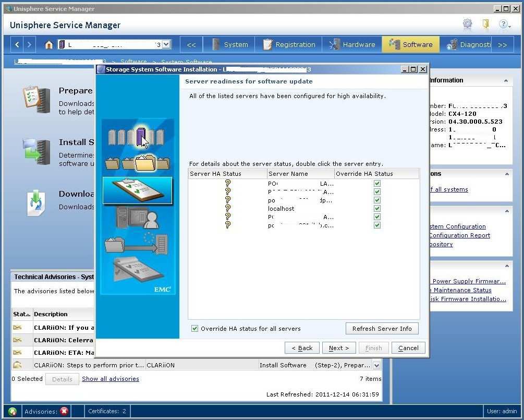Screen dimensions: 524x420
Task: Select the folder-to-server transfer step icon
Action: pos(137,244)
